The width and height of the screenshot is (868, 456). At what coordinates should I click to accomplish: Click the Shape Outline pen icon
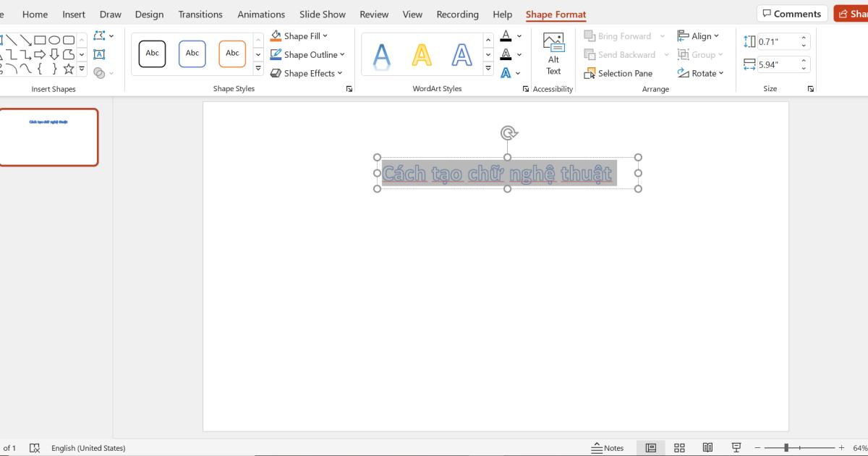(x=276, y=54)
